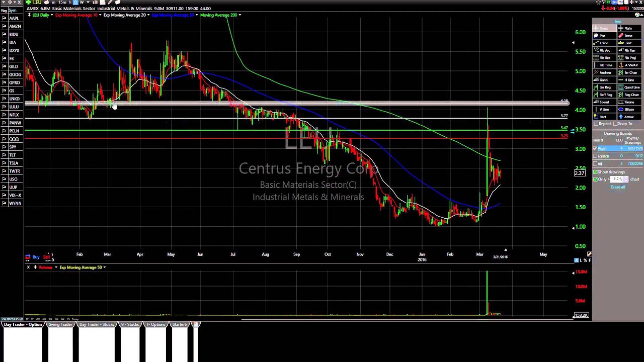
Task: Select the Rect rectangle tool
Action: click(605, 117)
